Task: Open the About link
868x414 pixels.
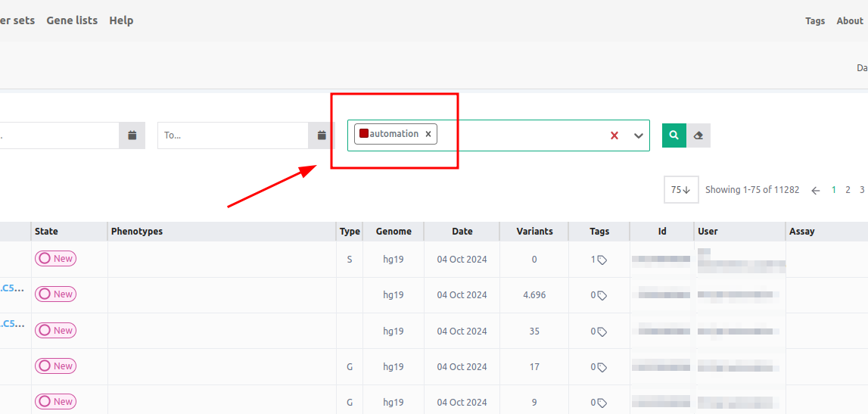Action: pos(849,21)
